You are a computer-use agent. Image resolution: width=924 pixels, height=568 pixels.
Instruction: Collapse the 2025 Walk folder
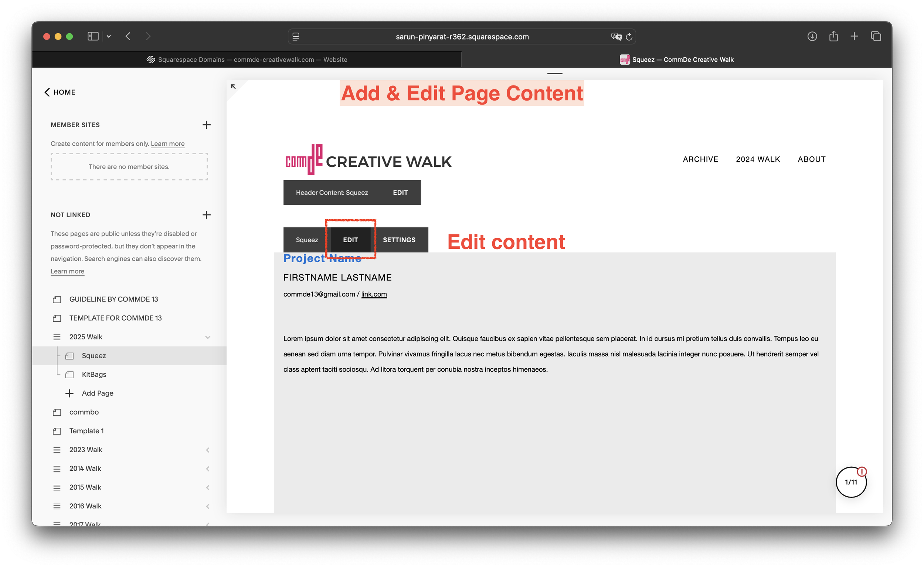208,337
